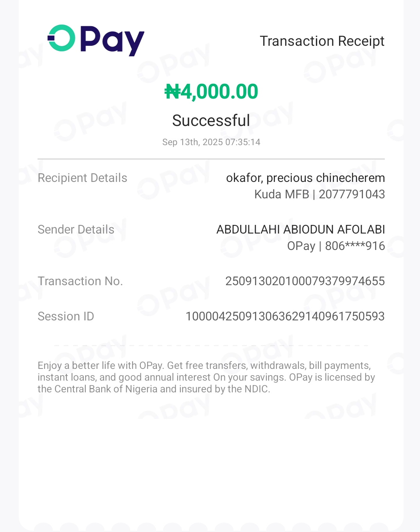Screen dimensions: 420x532
Task: Click the Successful status text
Action: (x=211, y=120)
